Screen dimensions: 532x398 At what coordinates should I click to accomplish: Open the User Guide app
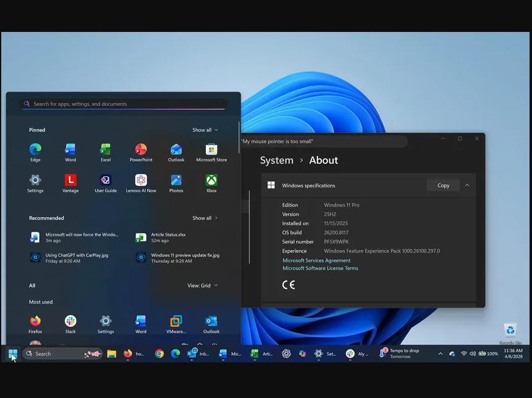106,184
